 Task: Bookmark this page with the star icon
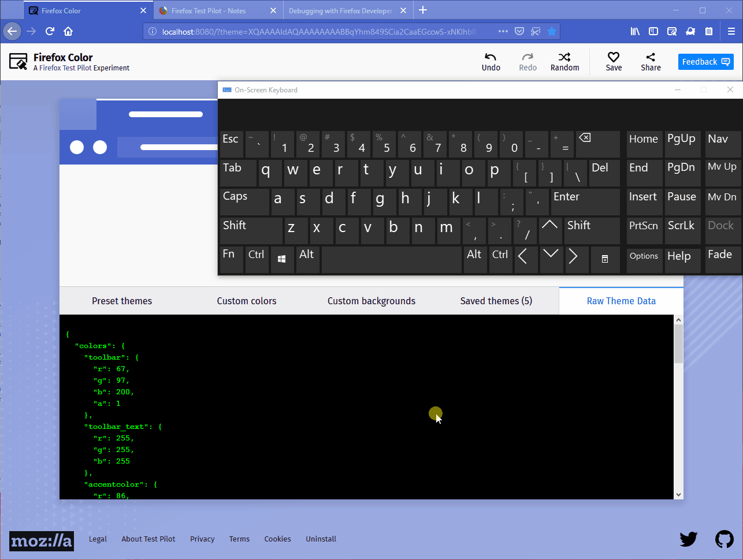pyautogui.click(x=552, y=31)
